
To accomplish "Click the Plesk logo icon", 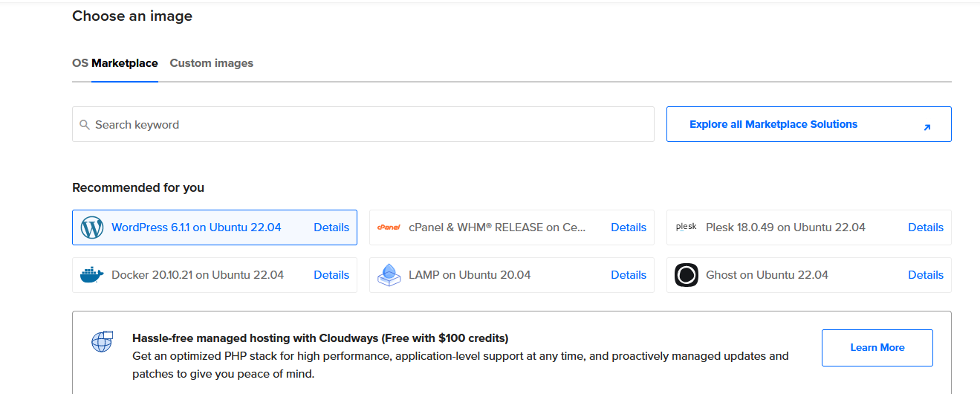I will coord(686,227).
